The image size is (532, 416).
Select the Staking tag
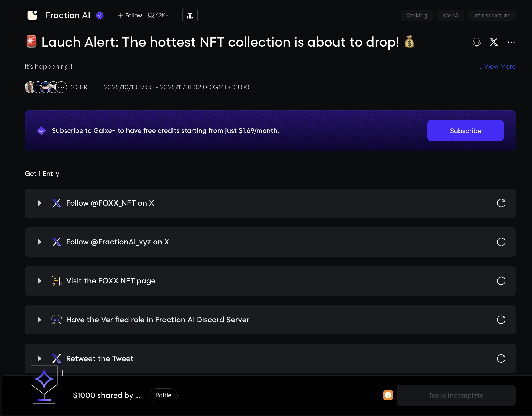point(417,15)
